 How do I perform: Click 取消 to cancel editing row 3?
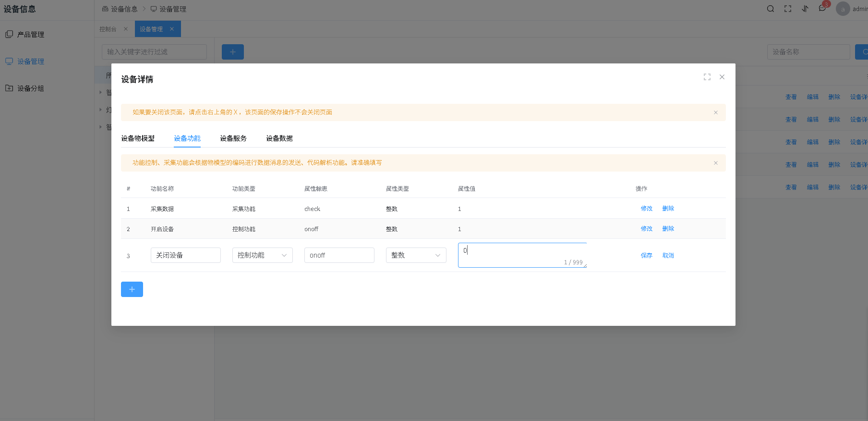coord(668,256)
